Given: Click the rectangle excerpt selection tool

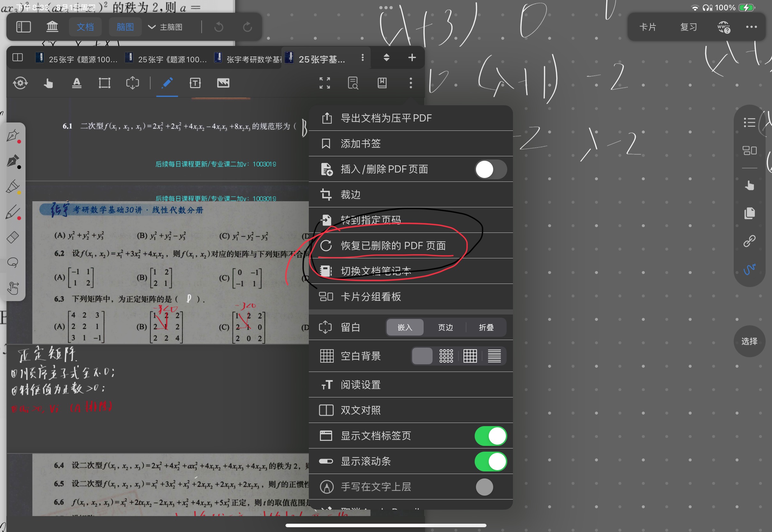Looking at the screenshot, I should 104,83.
